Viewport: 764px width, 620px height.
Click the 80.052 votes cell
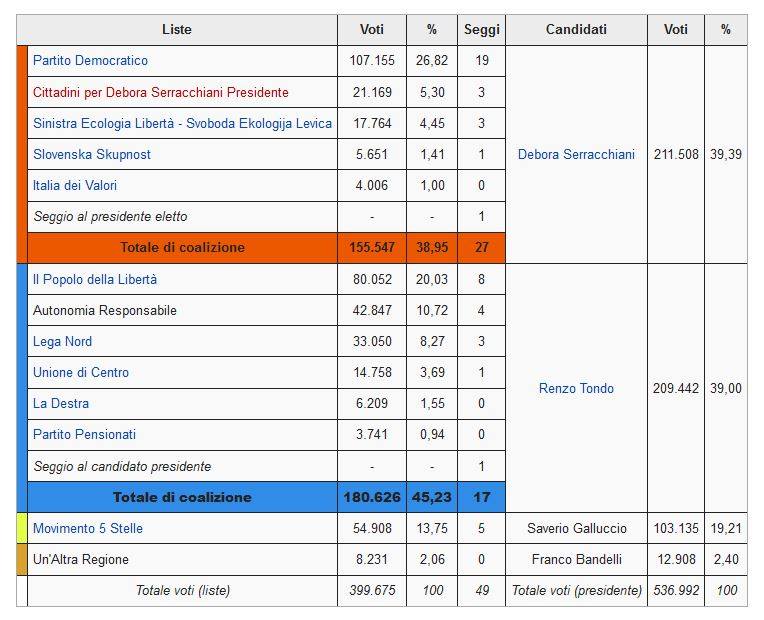click(x=372, y=279)
